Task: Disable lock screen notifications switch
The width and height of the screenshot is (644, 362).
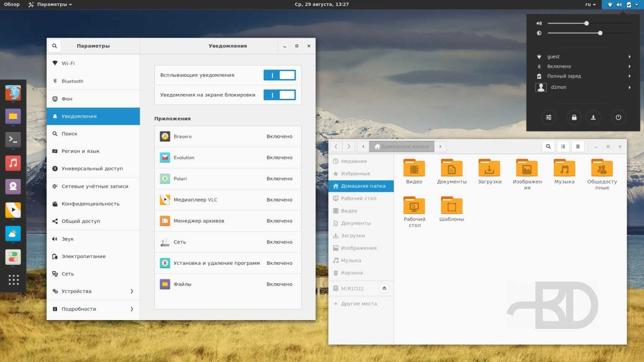Action: pyautogui.click(x=279, y=95)
